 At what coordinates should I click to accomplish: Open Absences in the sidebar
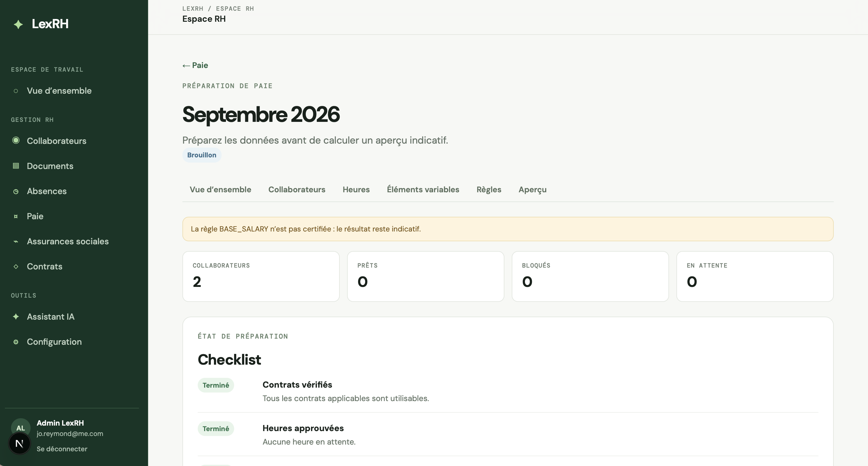47,191
